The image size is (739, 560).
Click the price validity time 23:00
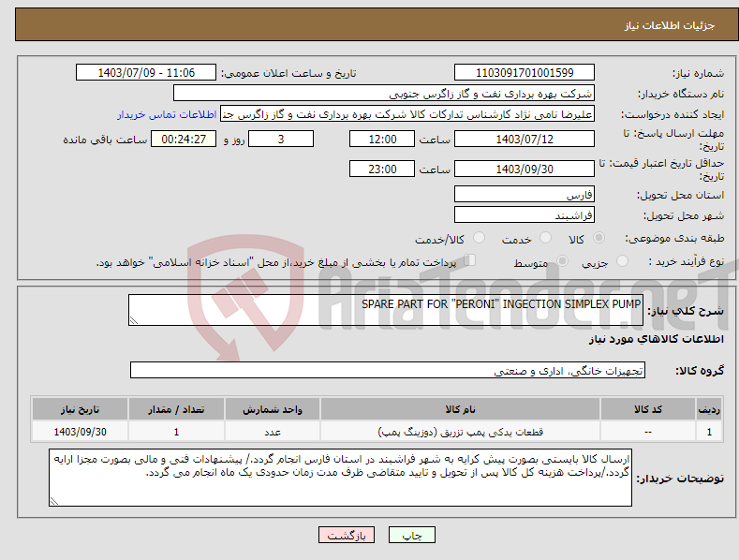pyautogui.click(x=382, y=169)
